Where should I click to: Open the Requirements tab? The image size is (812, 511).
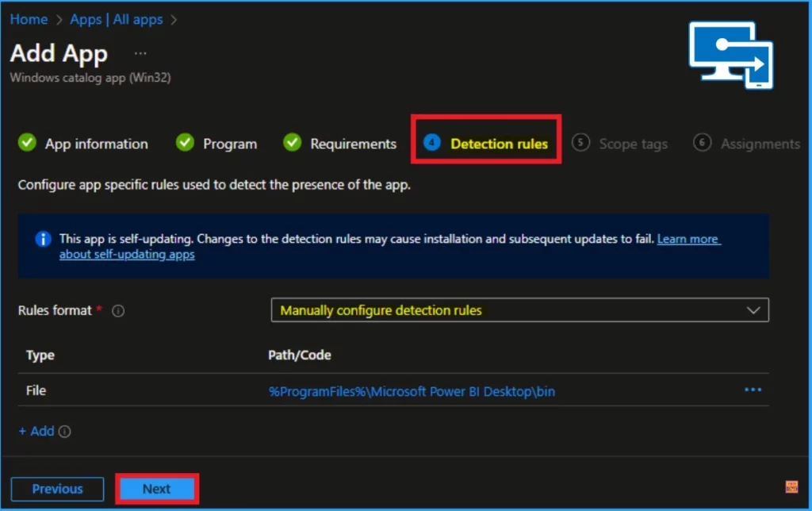point(353,144)
